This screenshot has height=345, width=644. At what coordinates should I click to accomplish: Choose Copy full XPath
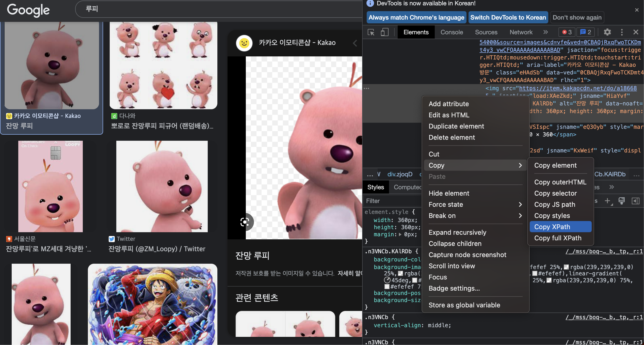(x=560, y=238)
